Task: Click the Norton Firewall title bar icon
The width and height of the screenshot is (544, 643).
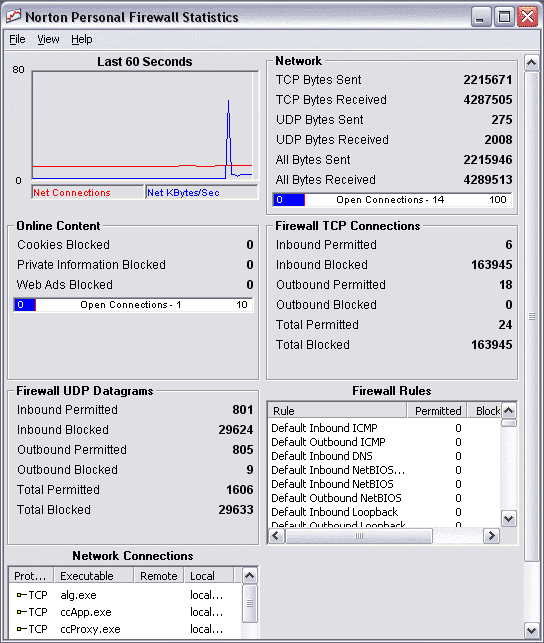Action: tap(13, 16)
